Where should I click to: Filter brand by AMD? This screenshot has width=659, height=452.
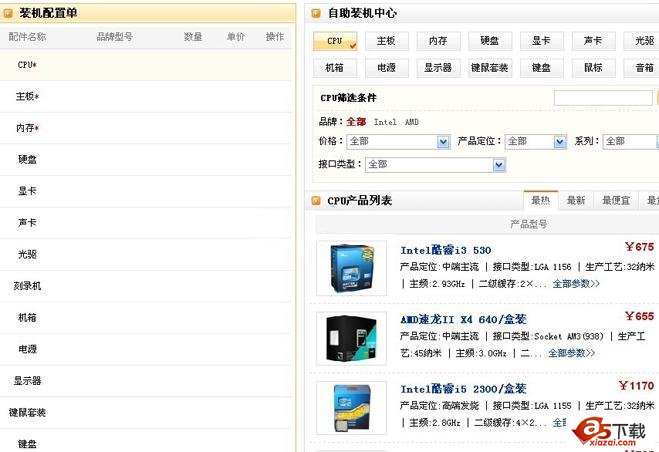point(412,122)
